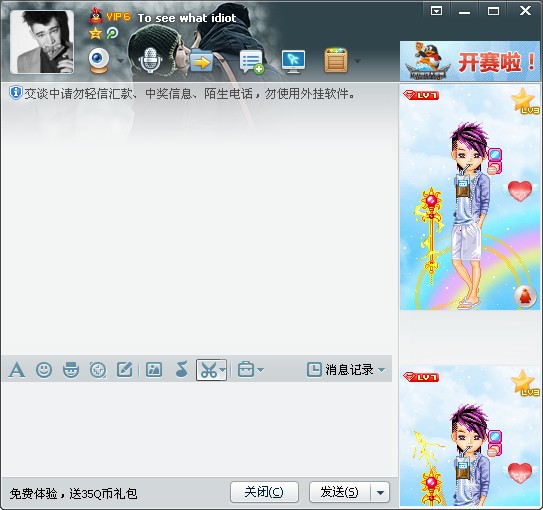Take a screenshot with scissors icon
The image size is (543, 510).
208,370
